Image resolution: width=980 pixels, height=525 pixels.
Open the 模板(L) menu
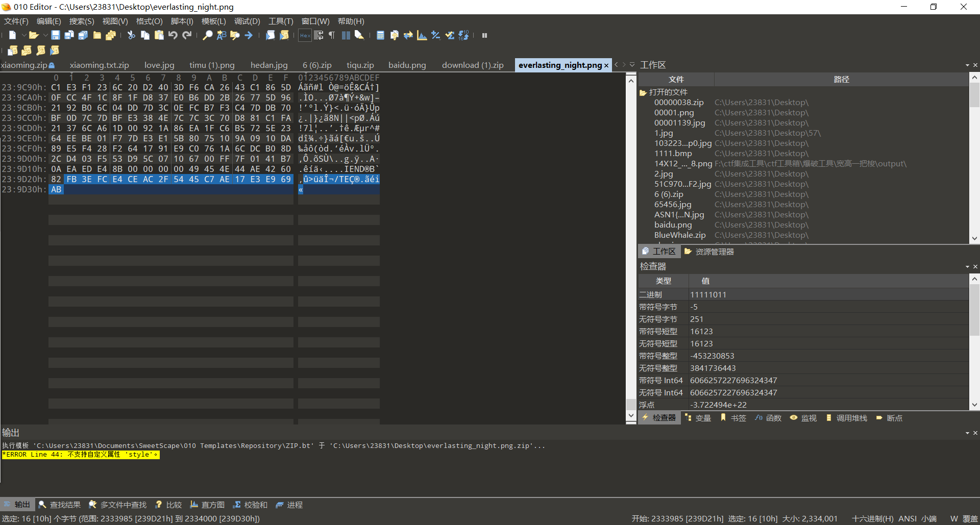point(213,21)
